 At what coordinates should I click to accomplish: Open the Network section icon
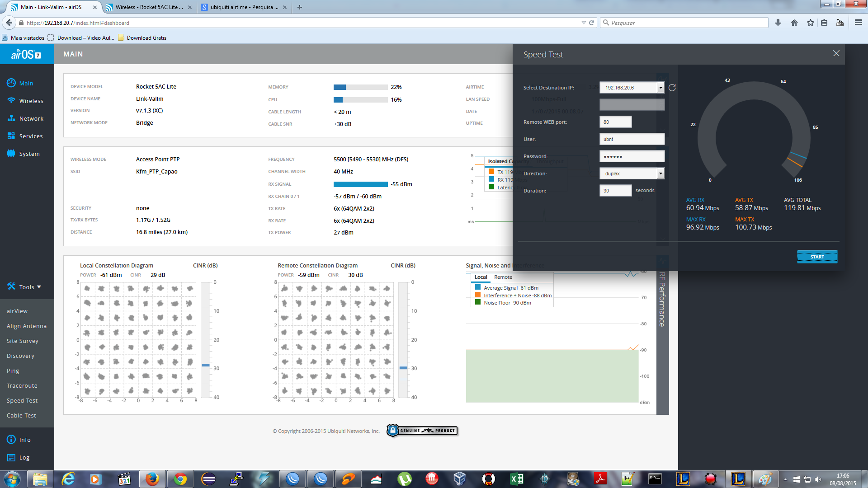pyautogui.click(x=11, y=118)
